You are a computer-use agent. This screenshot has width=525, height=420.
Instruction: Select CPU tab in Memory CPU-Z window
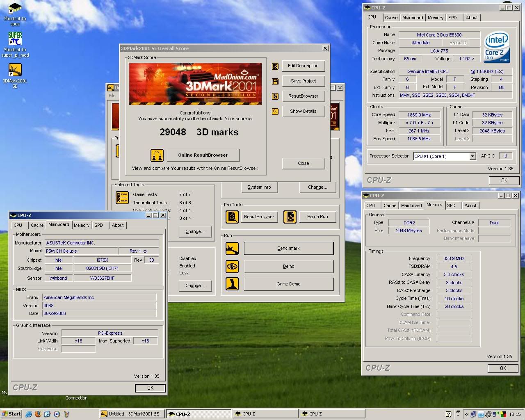click(370, 205)
